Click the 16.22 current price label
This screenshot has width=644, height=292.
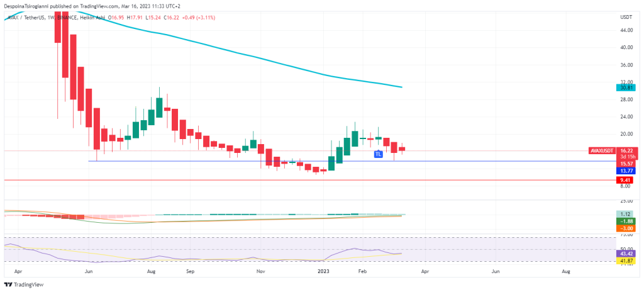tap(626, 151)
